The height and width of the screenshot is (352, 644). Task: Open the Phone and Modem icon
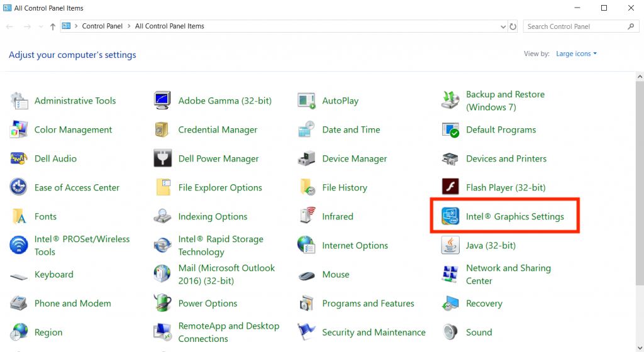coord(19,303)
